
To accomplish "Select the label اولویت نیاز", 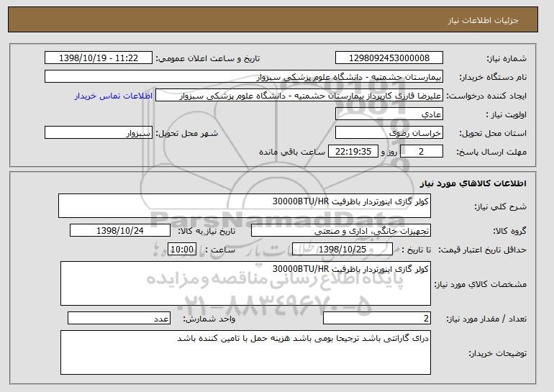I will 507,114.
